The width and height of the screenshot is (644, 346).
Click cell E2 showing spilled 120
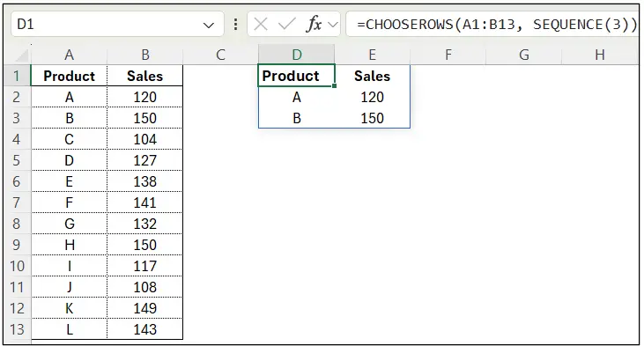click(x=372, y=97)
